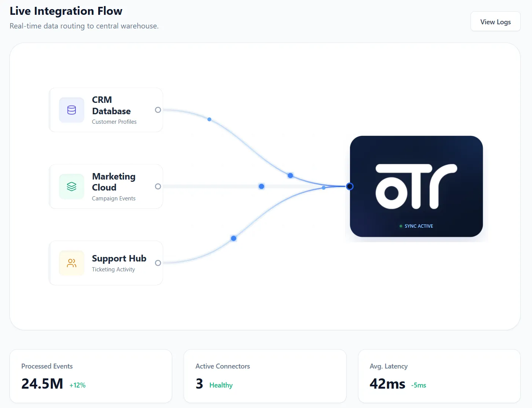Click the 24.5M processed events value
The width and height of the screenshot is (532, 408).
coord(42,384)
